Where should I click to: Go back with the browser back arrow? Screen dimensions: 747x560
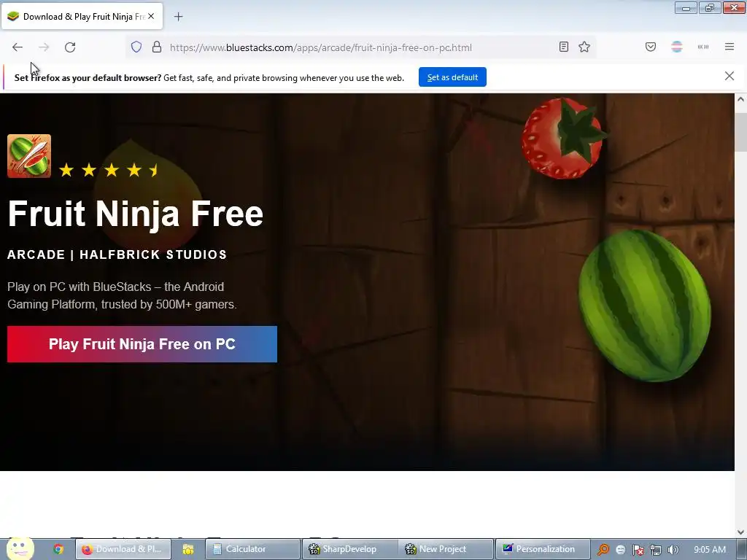coord(18,47)
